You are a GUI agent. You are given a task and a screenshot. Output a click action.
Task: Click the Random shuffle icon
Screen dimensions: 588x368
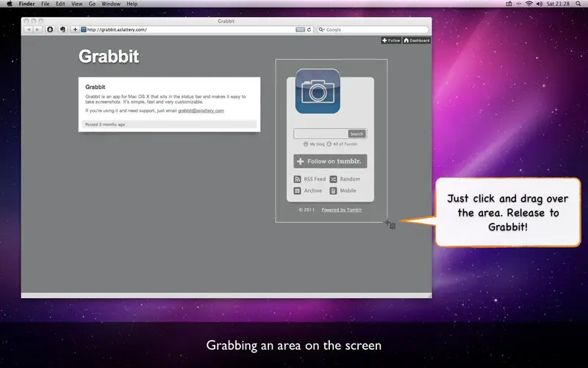[x=334, y=179]
